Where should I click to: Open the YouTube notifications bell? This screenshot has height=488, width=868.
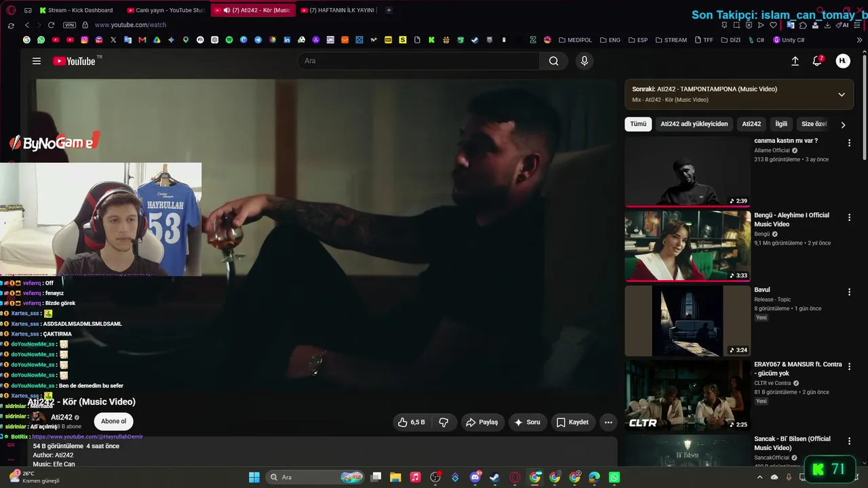[818, 61]
